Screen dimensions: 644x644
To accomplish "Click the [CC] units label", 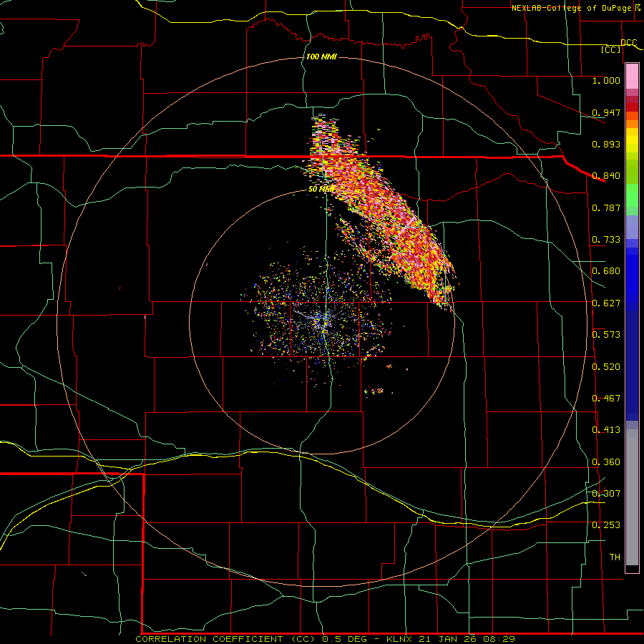I will tap(611, 49).
